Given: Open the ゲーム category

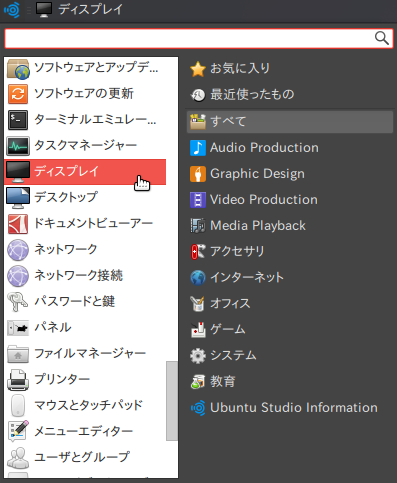Looking at the screenshot, I should pos(290,330).
